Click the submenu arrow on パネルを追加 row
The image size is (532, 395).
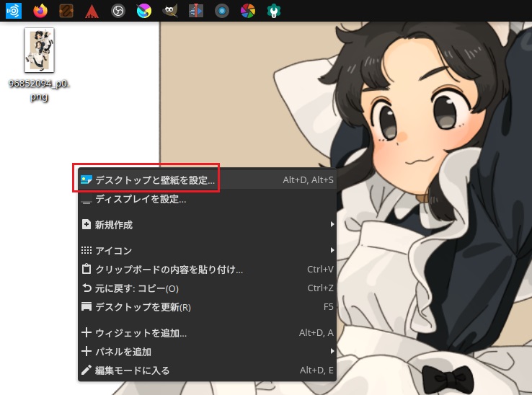pyautogui.click(x=332, y=351)
